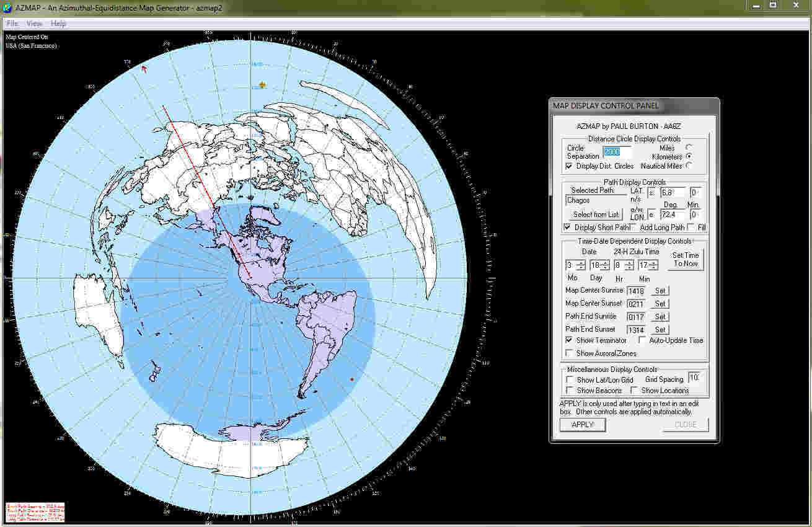Click the small red arrow at map top-left
This screenshot has width=812, height=527.
(144, 68)
